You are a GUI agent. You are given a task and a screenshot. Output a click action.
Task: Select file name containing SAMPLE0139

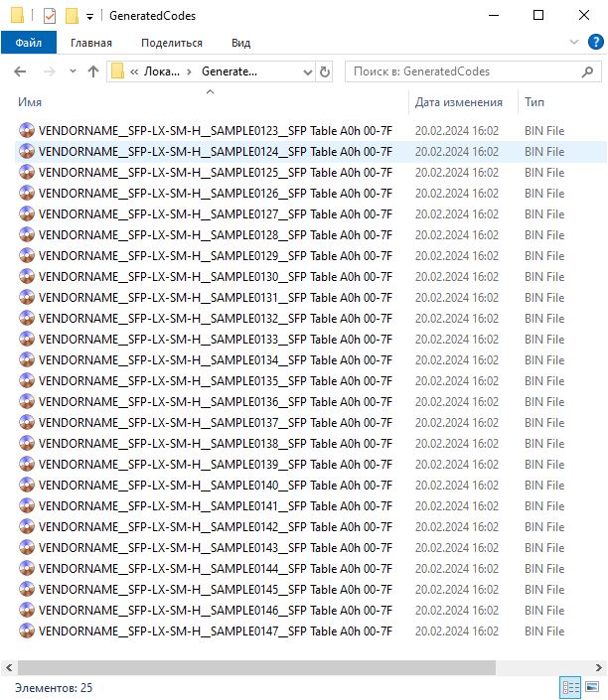tap(216, 465)
